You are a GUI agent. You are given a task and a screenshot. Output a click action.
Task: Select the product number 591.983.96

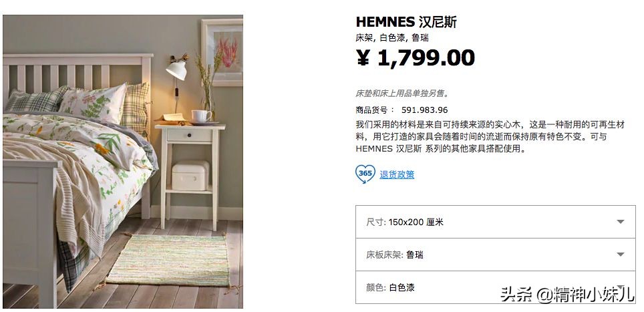click(x=425, y=110)
